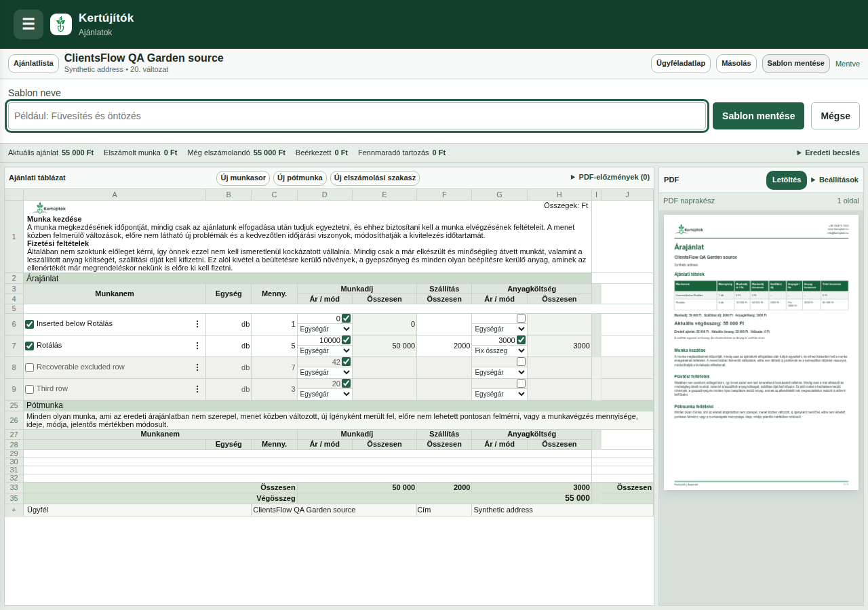868x610 pixels.
Task: Click Új elszámolási szakasz button
Action: [x=375, y=178]
